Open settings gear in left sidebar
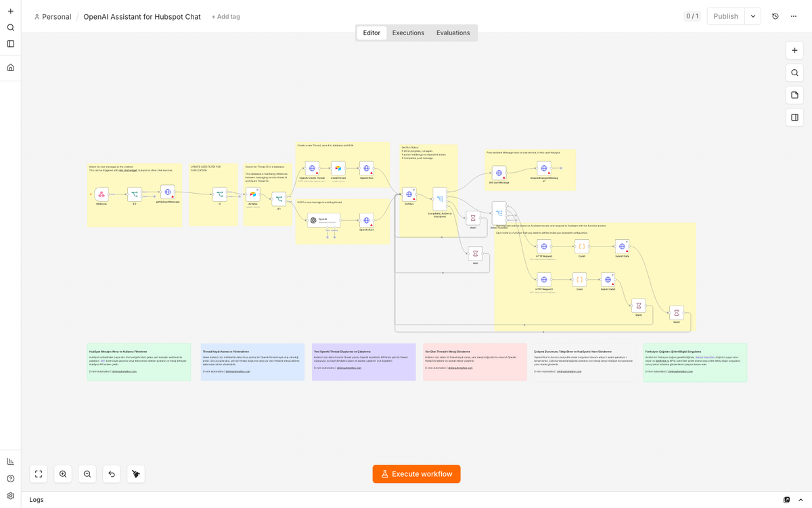The height and width of the screenshot is (508, 812). [x=10, y=495]
